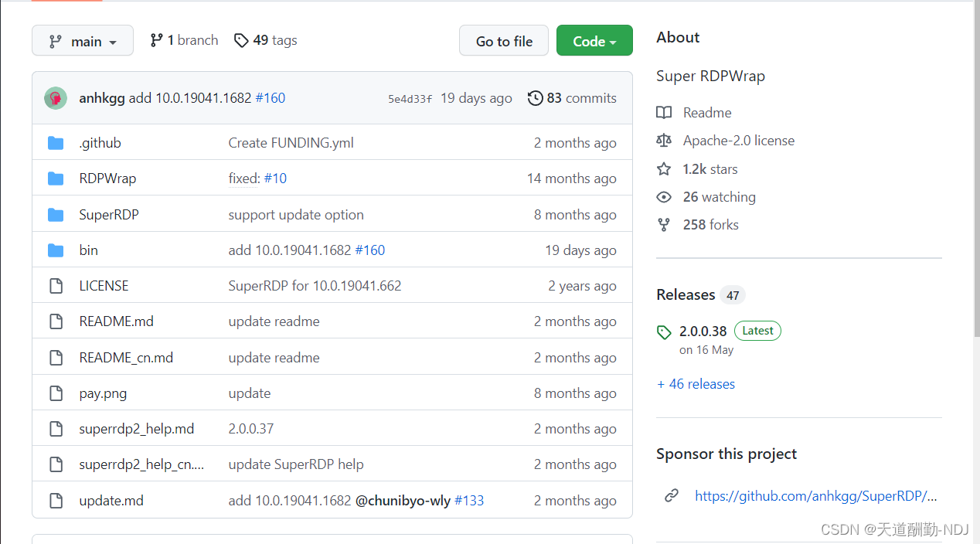
Task: Click the file icon for README_cn.md
Action: tap(56, 358)
